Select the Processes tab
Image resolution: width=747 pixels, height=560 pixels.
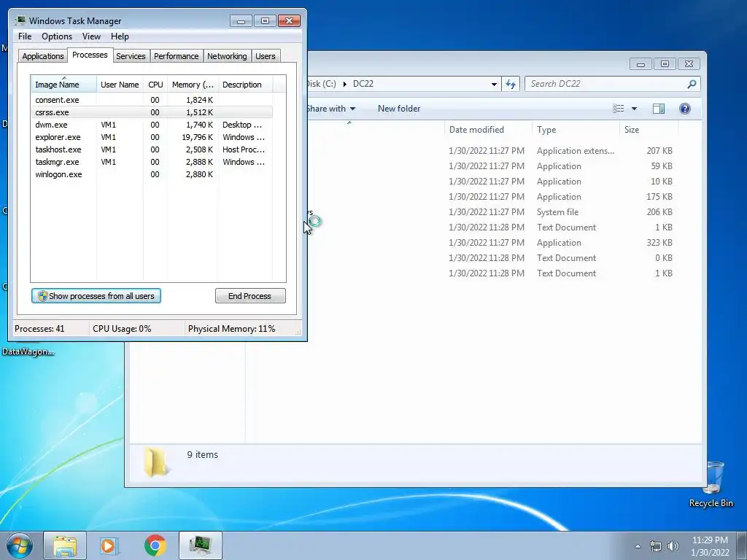[90, 55]
